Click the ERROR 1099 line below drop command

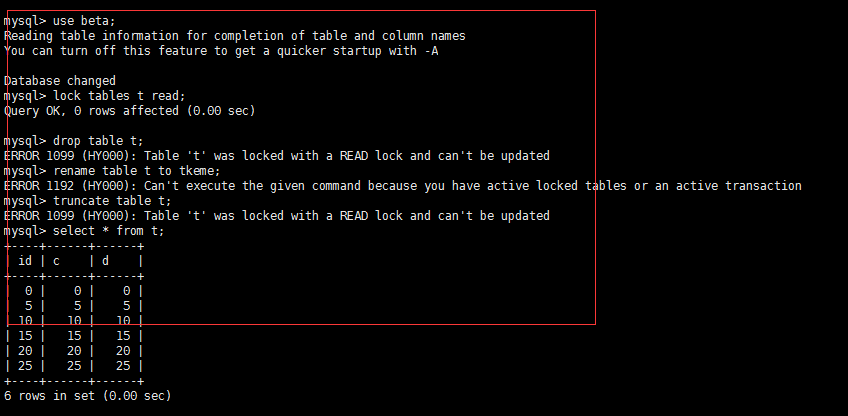point(276,156)
